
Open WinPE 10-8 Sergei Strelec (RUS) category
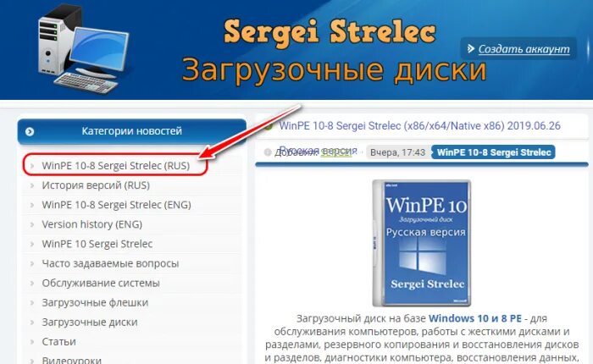116,166
